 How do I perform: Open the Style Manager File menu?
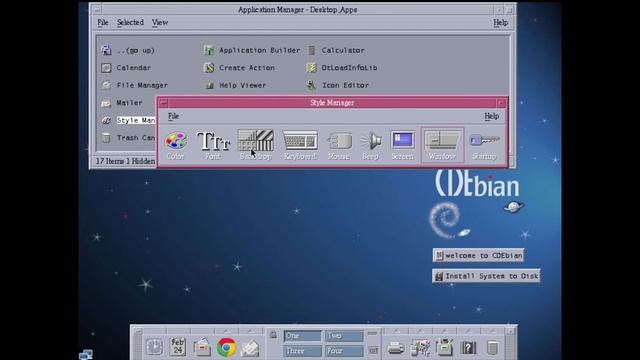coord(173,116)
